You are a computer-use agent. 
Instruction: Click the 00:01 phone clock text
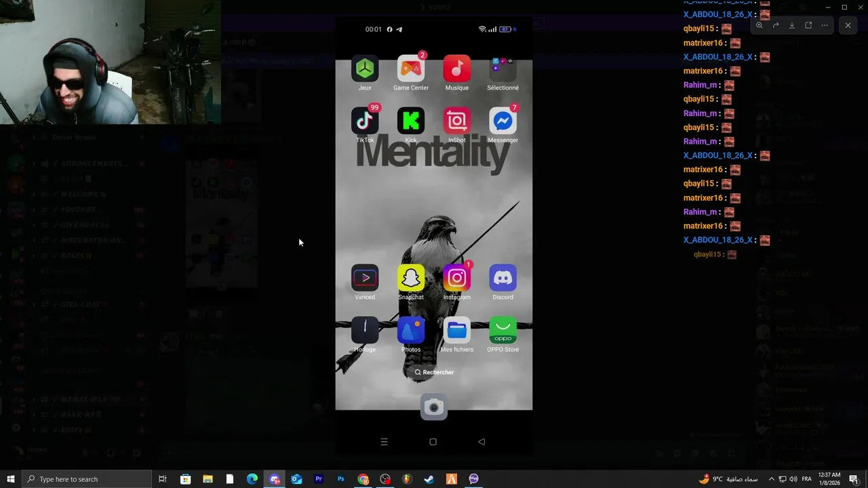coord(374,29)
